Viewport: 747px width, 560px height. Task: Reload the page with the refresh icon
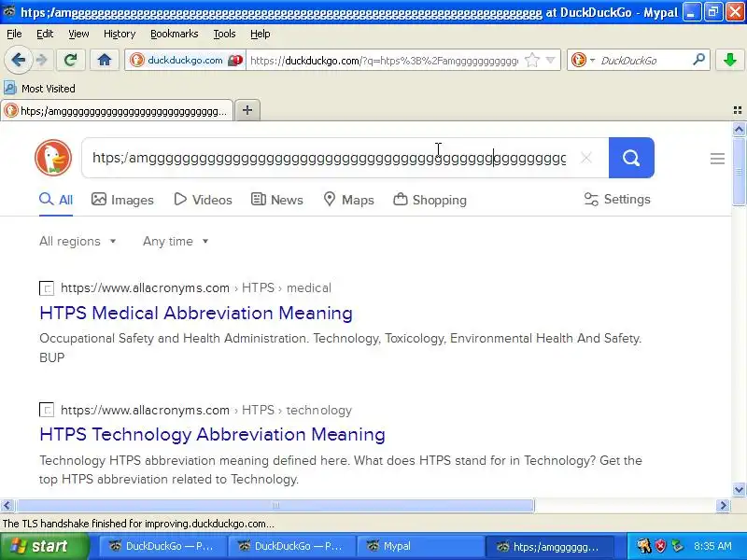click(71, 60)
